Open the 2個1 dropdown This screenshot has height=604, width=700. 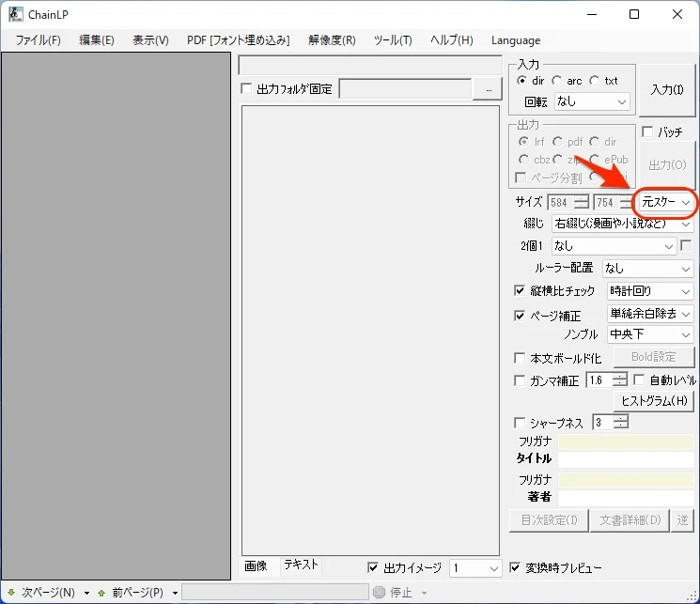coord(614,246)
